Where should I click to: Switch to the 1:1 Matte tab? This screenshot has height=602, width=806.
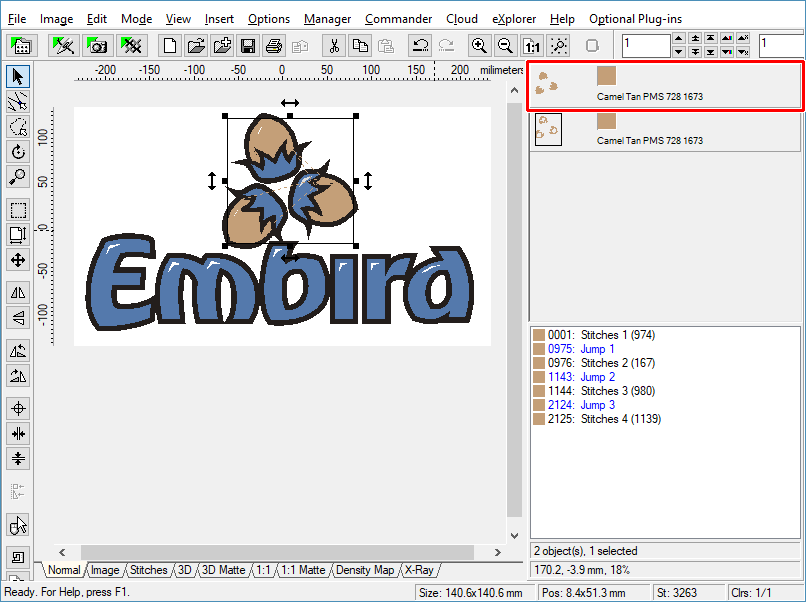[303, 570]
